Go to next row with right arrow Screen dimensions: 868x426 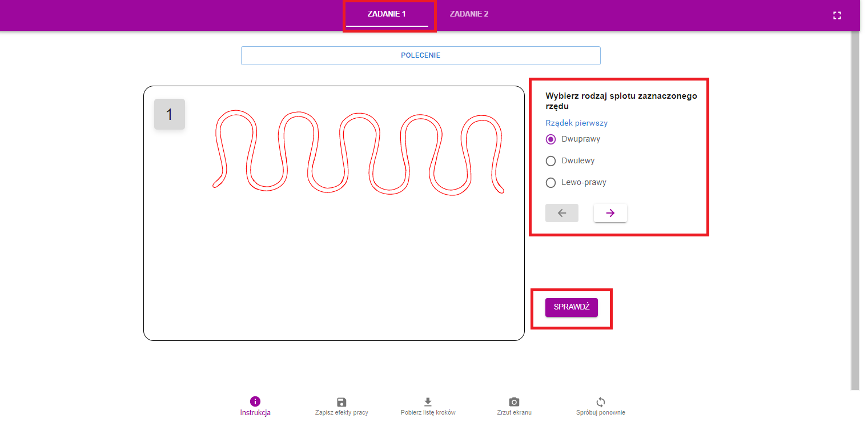[610, 213]
